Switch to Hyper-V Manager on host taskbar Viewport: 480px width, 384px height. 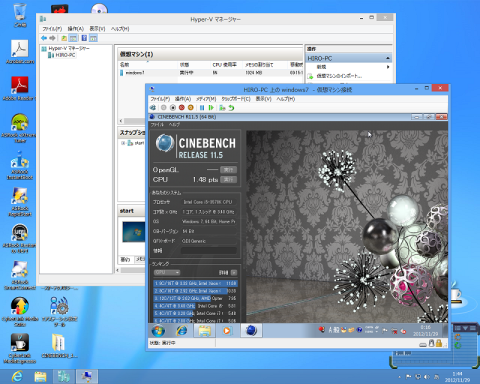[63, 376]
